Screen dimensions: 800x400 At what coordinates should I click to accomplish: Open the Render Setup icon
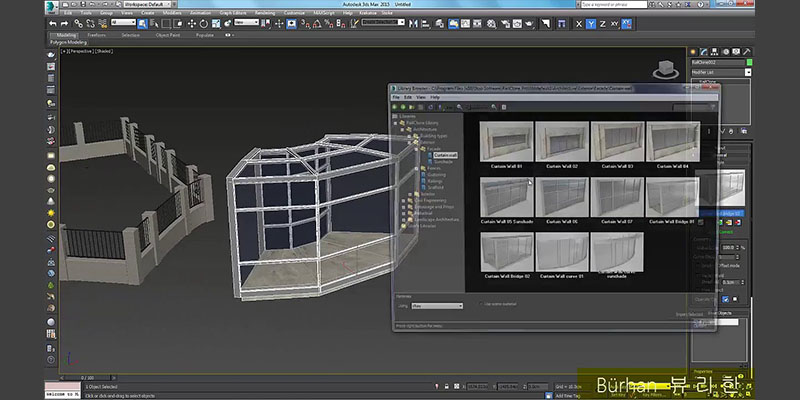point(505,23)
